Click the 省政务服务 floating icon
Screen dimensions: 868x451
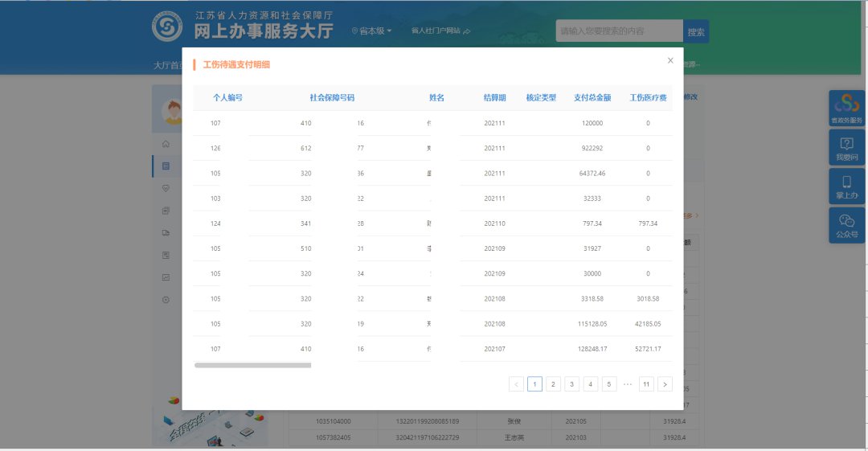(846, 108)
